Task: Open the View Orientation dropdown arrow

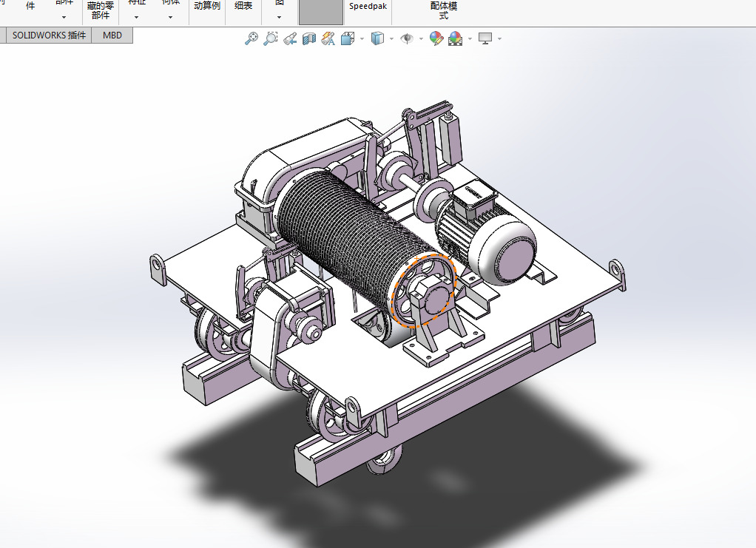Action: (362, 38)
